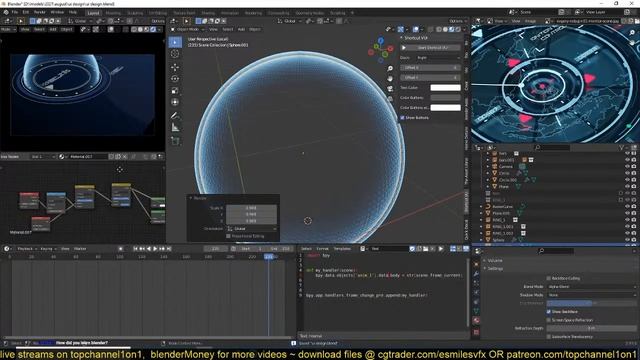This screenshot has width=640, height=360.
Task: Open the Render menu
Action: click(x=40, y=12)
